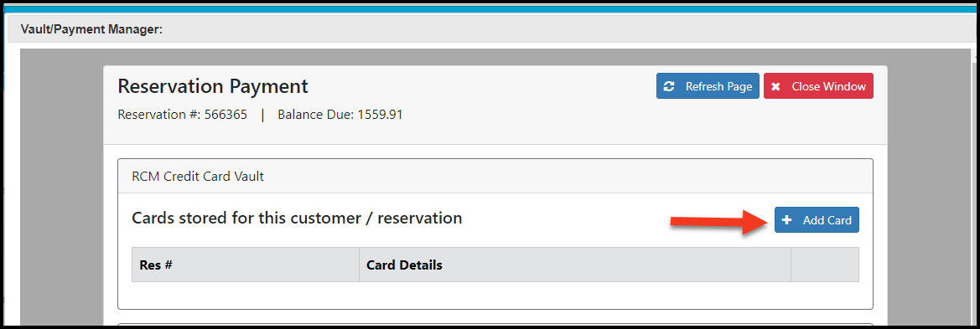Select the Reservation #: 566365 text
Viewport: 980px width, 329px height.
183,115
